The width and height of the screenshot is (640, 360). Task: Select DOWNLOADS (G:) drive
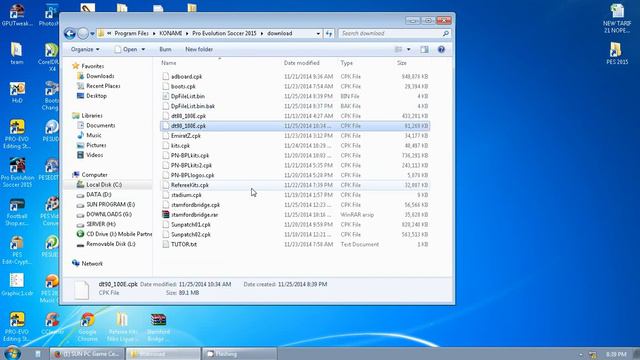[109, 214]
